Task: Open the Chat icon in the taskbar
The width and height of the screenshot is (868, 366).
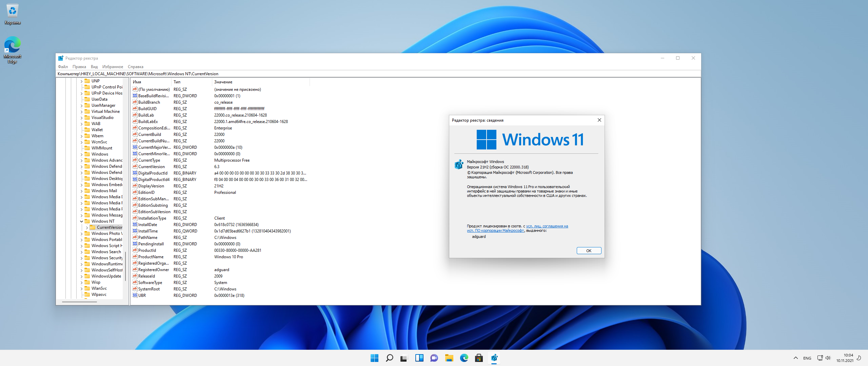Action: coord(434,358)
